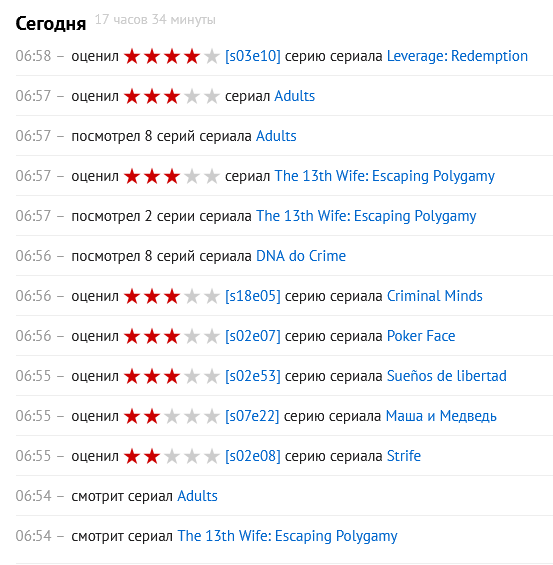Image resolution: width=553 pixels, height=565 pixels.
Task: Open episode link s07e22
Action: pyautogui.click(x=252, y=416)
